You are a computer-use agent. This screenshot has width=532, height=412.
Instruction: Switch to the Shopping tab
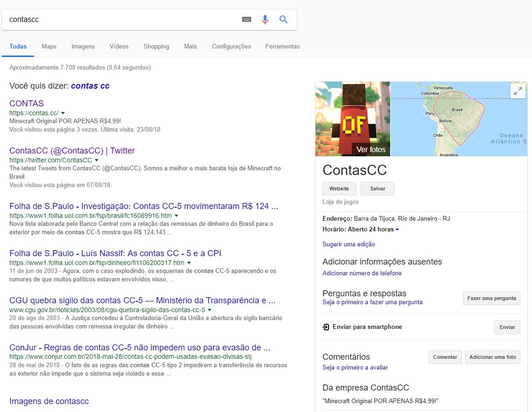156,47
